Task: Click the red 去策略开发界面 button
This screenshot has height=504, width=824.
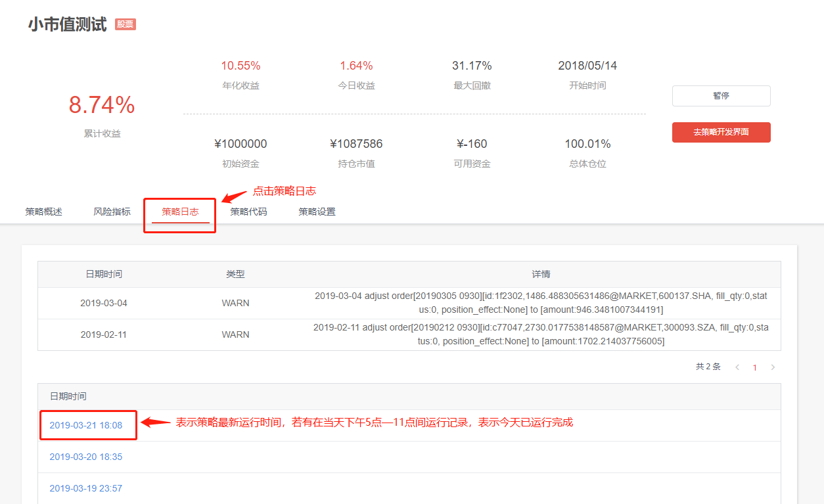Action: point(721,132)
